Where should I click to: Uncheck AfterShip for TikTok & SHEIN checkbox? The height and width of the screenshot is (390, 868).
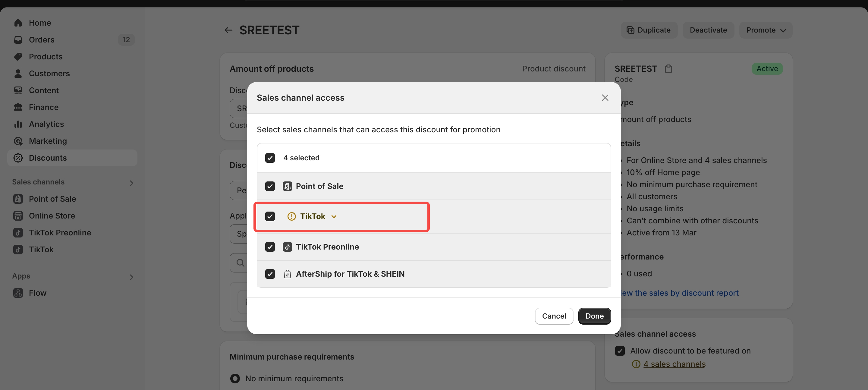click(270, 274)
